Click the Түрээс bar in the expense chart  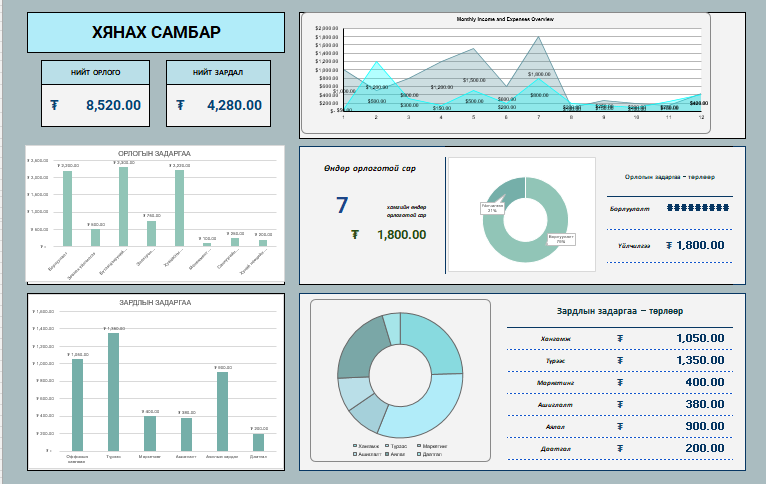(x=113, y=391)
